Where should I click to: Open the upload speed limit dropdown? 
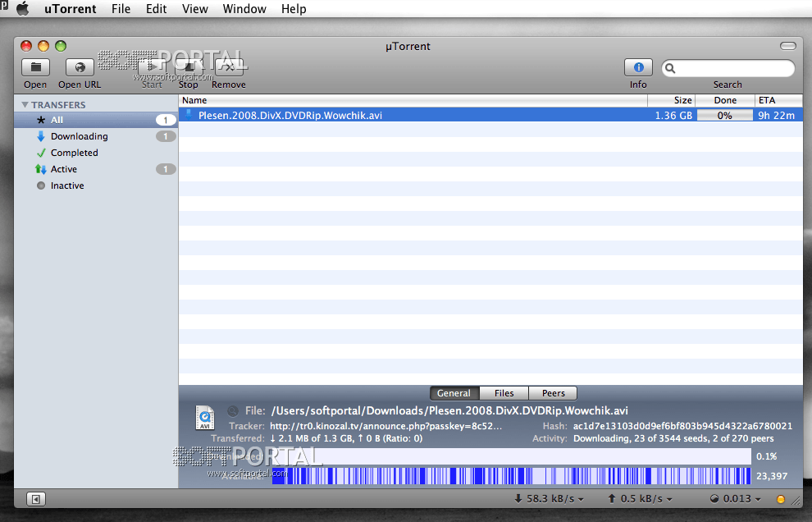[x=640, y=499]
